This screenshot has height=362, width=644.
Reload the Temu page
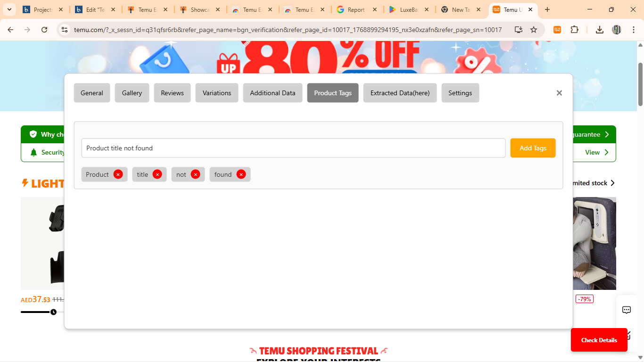(x=44, y=29)
